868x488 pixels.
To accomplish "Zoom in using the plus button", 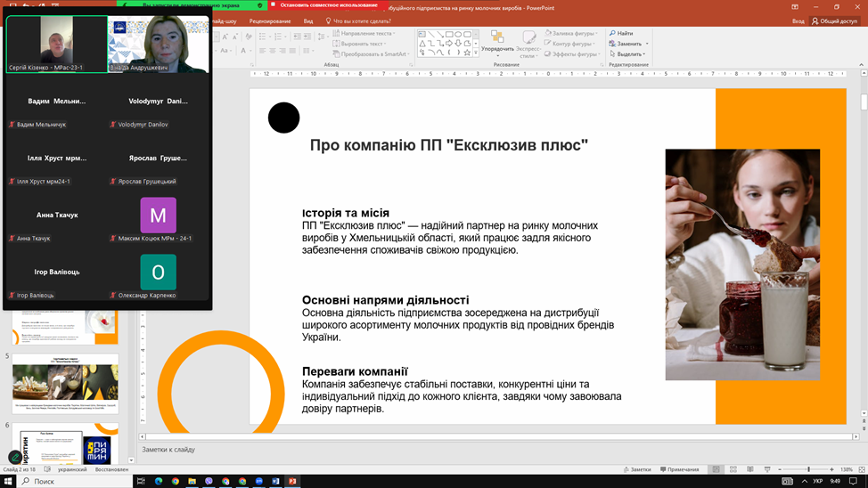I will click(831, 469).
